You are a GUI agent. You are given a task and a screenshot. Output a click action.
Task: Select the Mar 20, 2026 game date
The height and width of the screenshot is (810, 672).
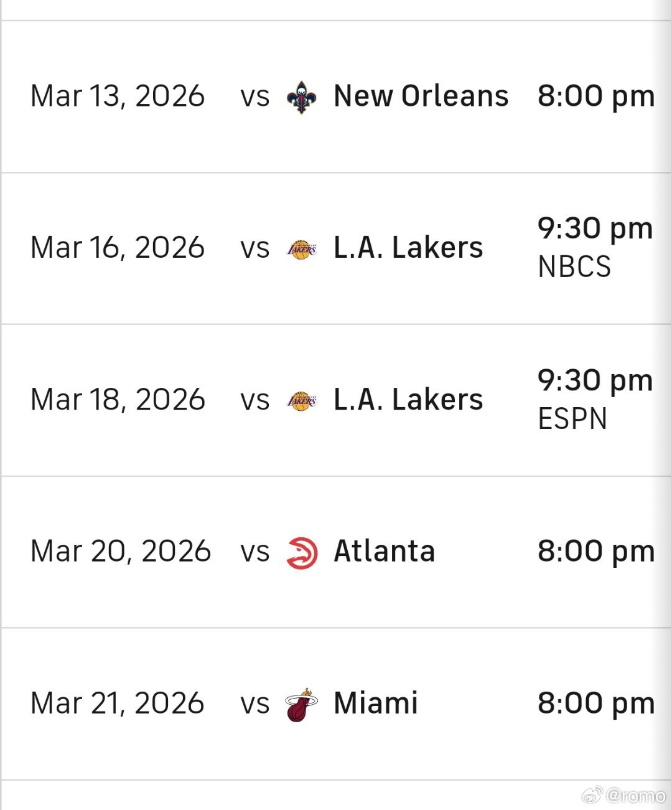(121, 552)
